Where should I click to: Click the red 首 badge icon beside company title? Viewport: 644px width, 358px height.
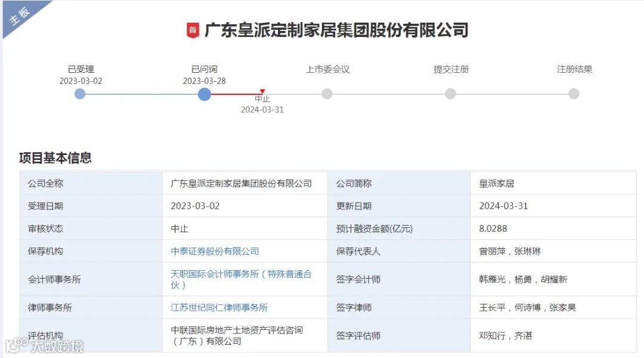click(x=193, y=30)
